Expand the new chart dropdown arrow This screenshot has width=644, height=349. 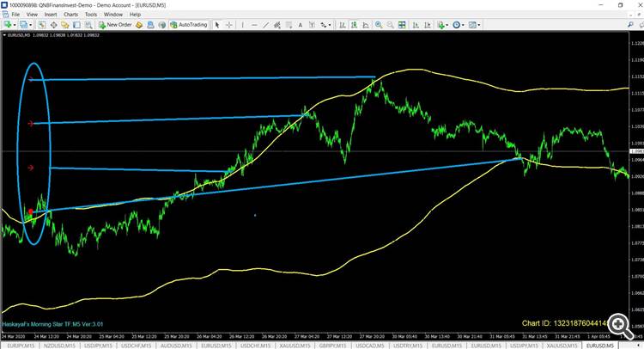pos(15,25)
